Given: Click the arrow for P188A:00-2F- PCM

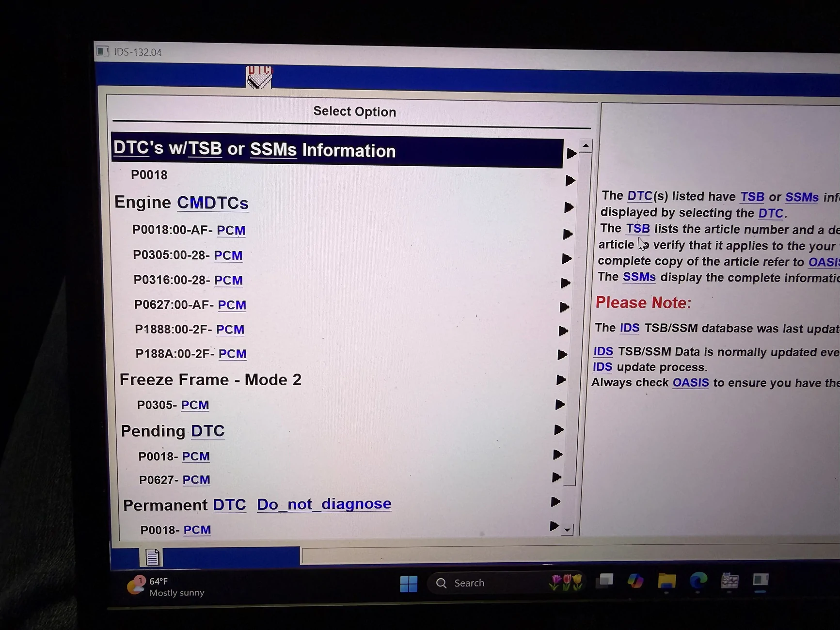Looking at the screenshot, I should point(562,355).
